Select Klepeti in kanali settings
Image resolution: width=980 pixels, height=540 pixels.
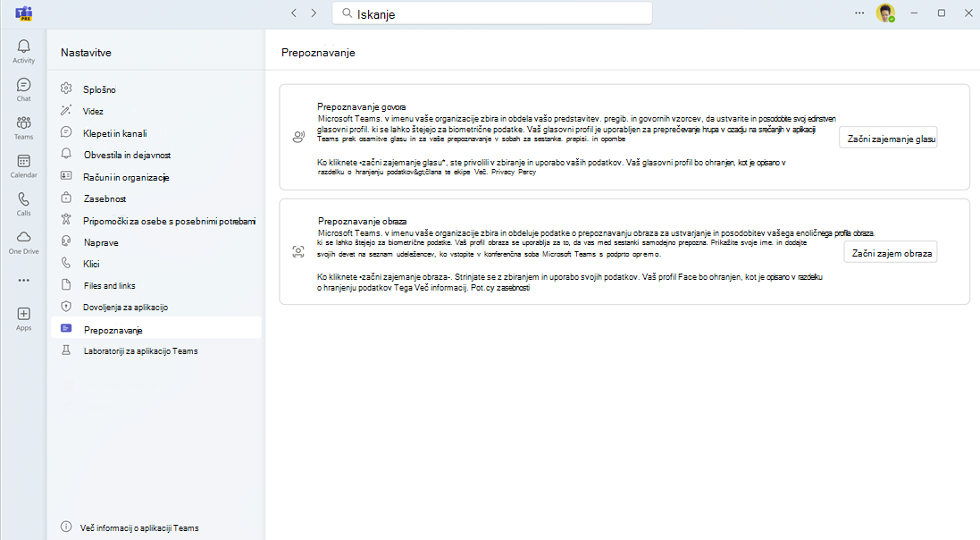point(156,133)
